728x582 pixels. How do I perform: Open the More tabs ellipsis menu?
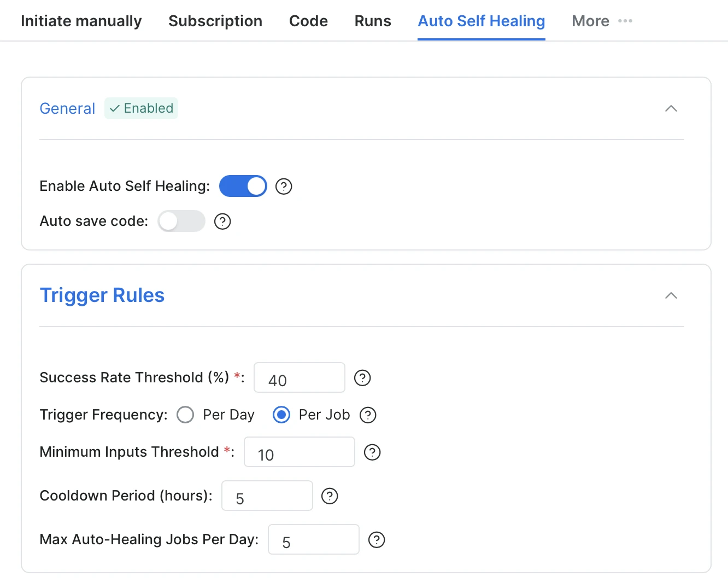(625, 21)
